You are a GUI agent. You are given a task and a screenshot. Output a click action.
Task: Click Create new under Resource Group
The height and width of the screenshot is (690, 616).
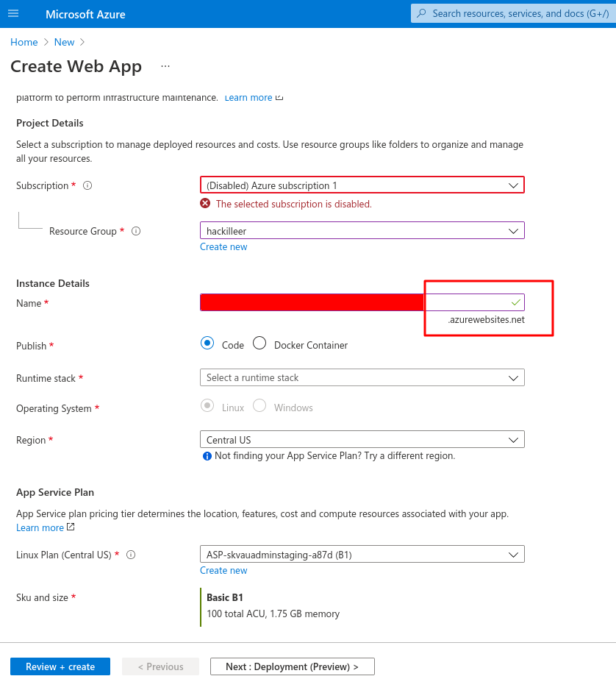[x=223, y=246]
